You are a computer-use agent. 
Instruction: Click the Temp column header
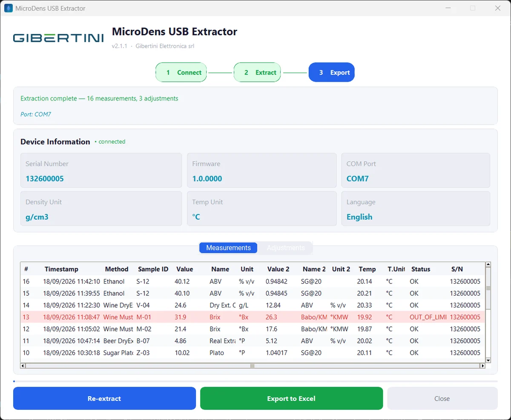pyautogui.click(x=367, y=269)
